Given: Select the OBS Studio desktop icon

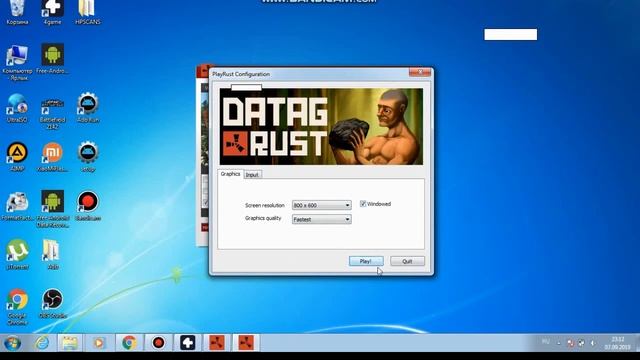Looking at the screenshot, I should pos(52,304).
